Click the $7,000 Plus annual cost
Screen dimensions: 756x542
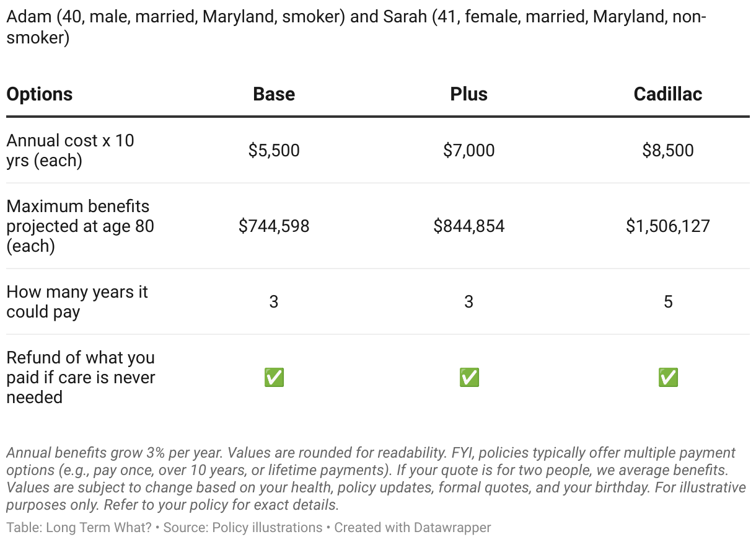[469, 151]
